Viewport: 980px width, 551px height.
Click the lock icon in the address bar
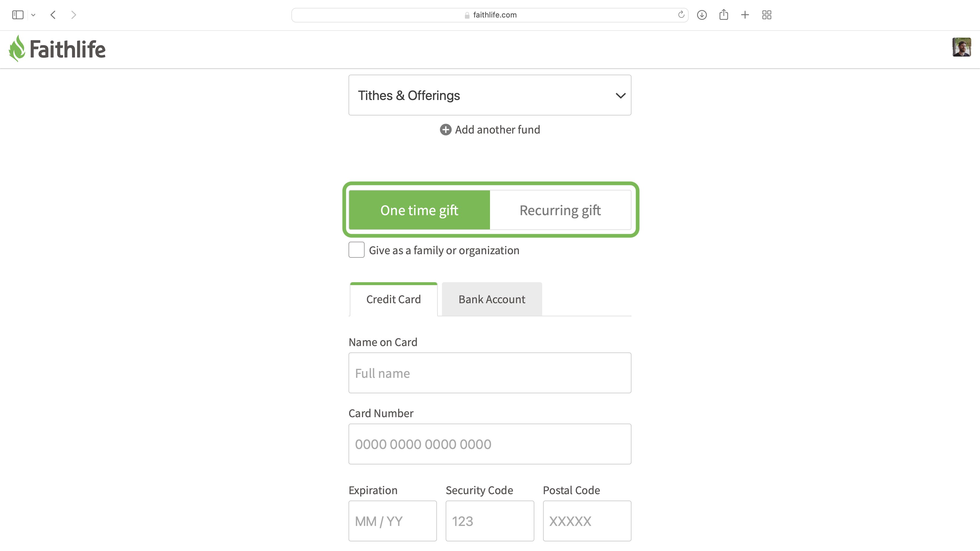pos(467,15)
